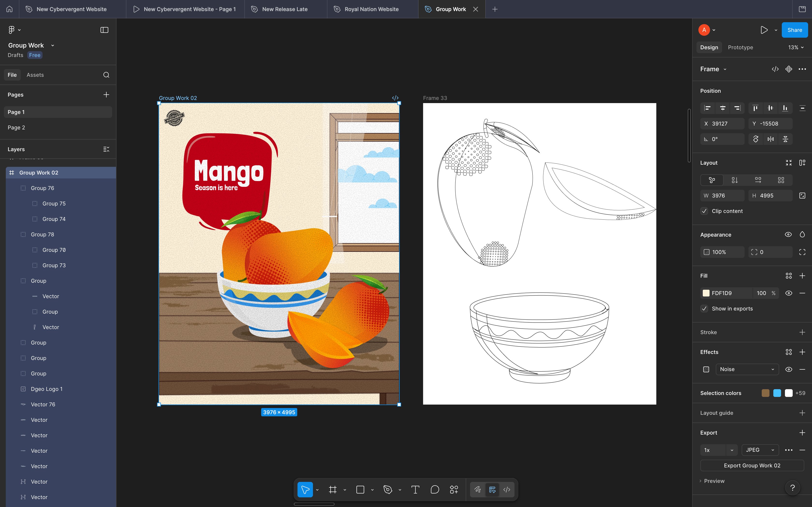Uncheck Clip content checkbox
This screenshot has height=507, width=812.
704,211
